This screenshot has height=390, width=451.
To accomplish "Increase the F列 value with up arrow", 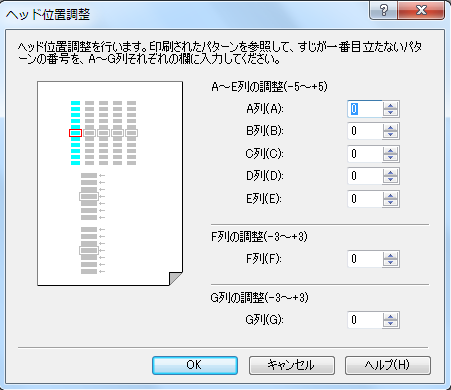I will (390, 255).
